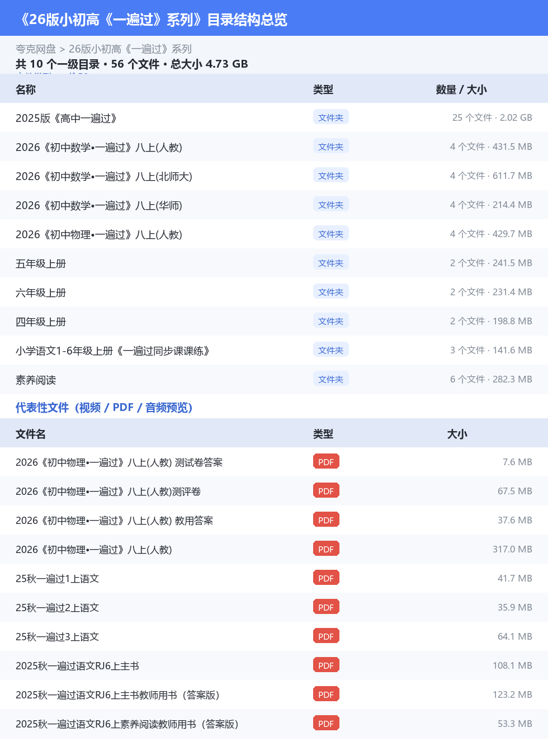The image size is (548, 756).
Task: Click the 名称 column header
Action: 26,89
